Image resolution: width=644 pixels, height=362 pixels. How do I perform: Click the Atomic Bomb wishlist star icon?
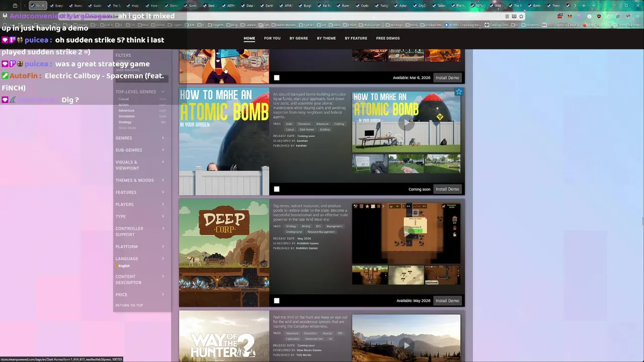(x=458, y=92)
